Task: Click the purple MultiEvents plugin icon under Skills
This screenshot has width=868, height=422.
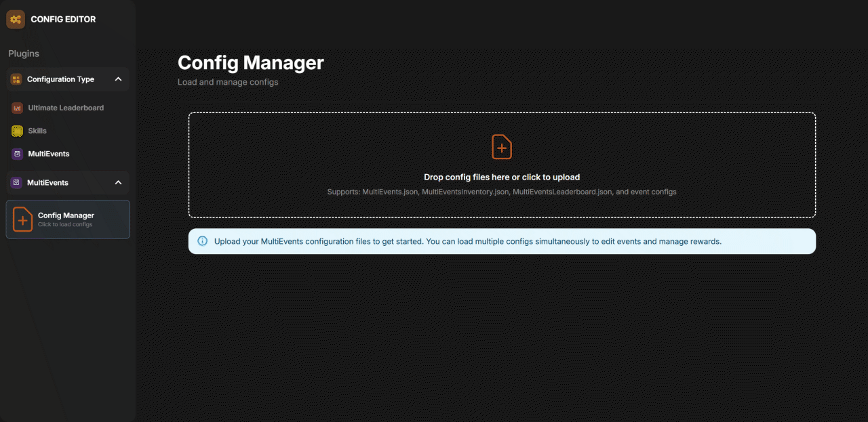Action: point(18,154)
